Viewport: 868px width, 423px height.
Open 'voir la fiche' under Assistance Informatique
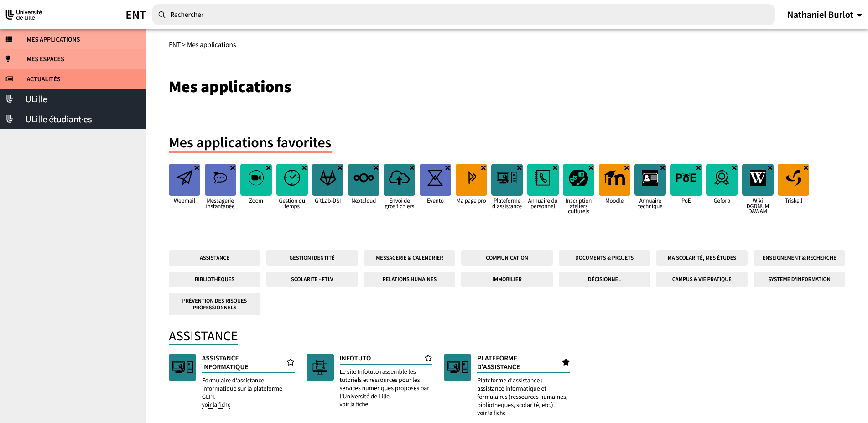click(x=216, y=405)
